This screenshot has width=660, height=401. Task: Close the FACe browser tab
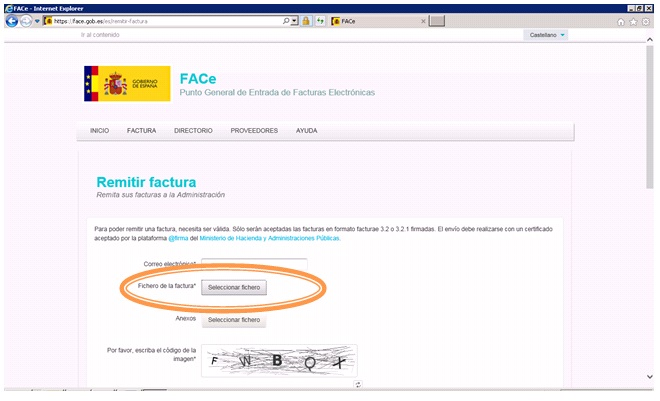point(422,21)
